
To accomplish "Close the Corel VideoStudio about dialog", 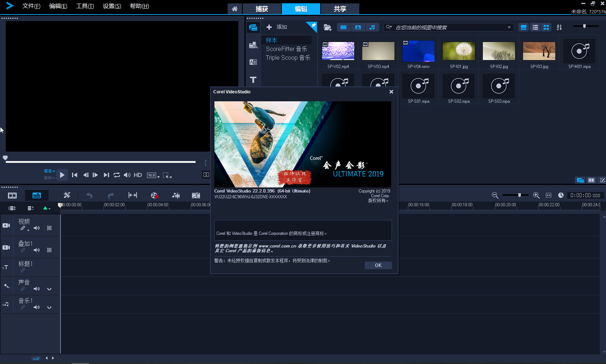I will (x=391, y=92).
